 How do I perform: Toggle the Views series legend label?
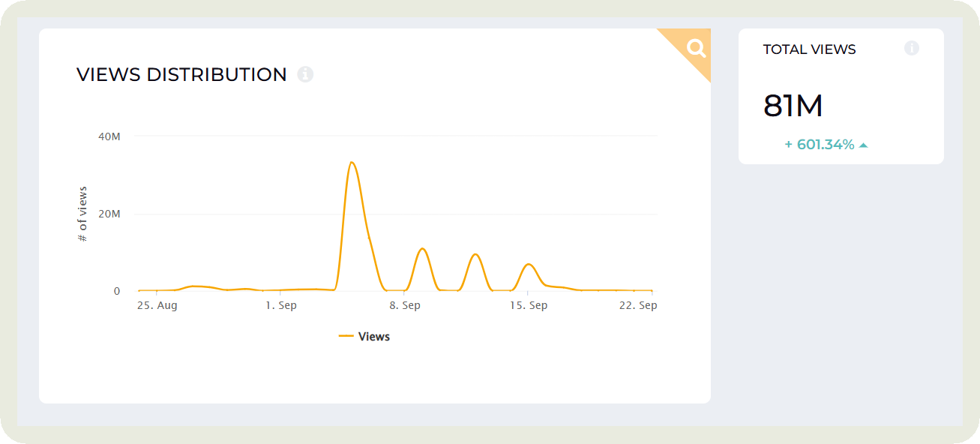pos(374,337)
